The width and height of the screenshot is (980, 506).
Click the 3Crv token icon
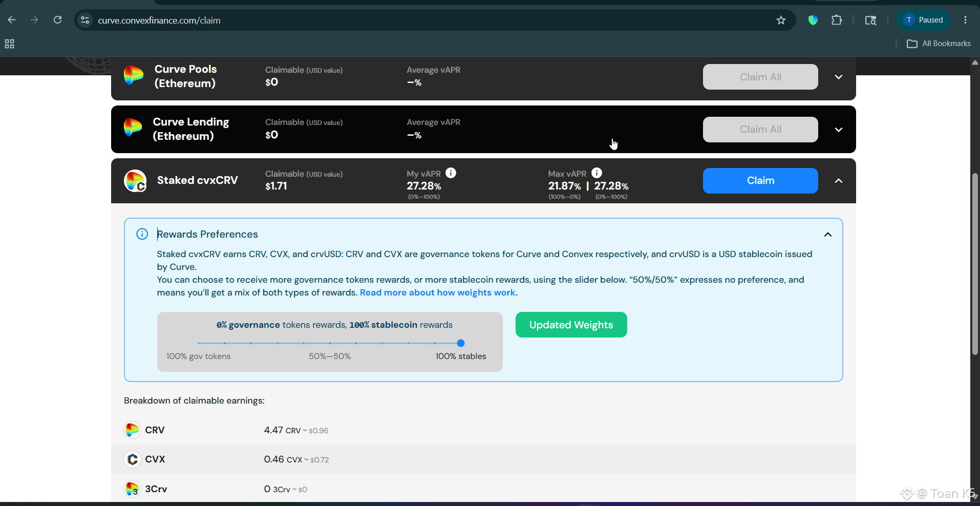point(132,489)
